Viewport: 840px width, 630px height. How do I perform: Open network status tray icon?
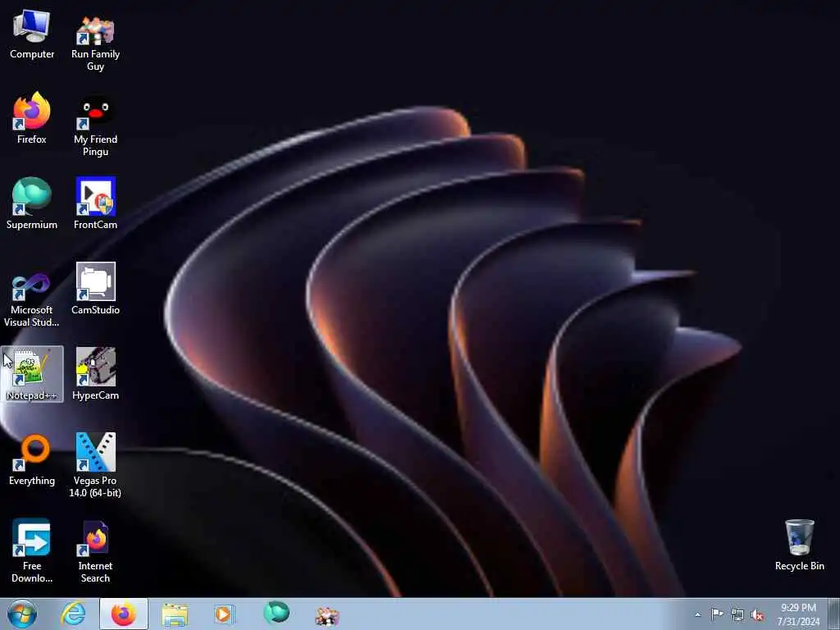(737, 615)
